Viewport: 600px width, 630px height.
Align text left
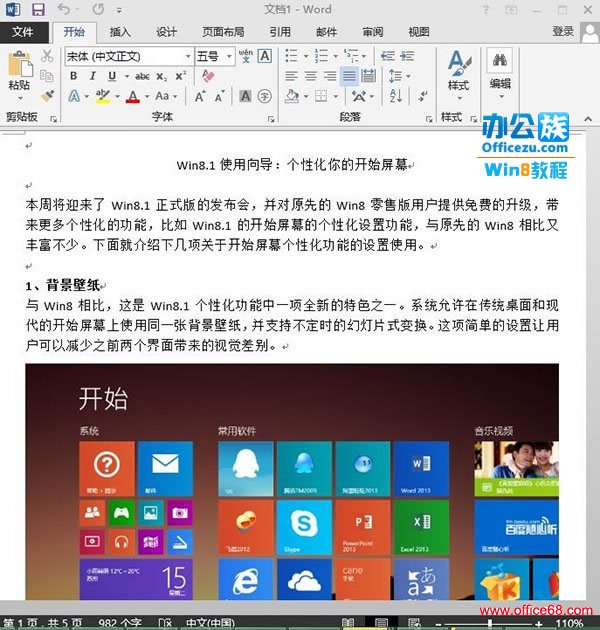pos(291,76)
